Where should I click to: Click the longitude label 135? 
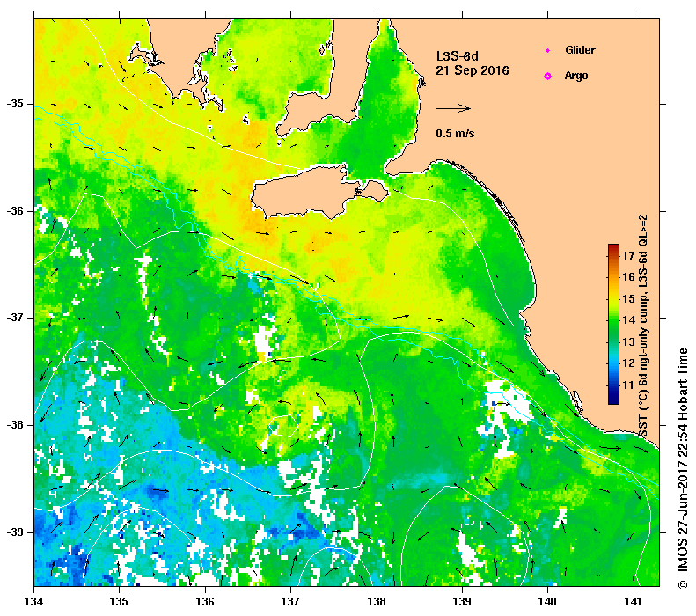tap(119, 602)
